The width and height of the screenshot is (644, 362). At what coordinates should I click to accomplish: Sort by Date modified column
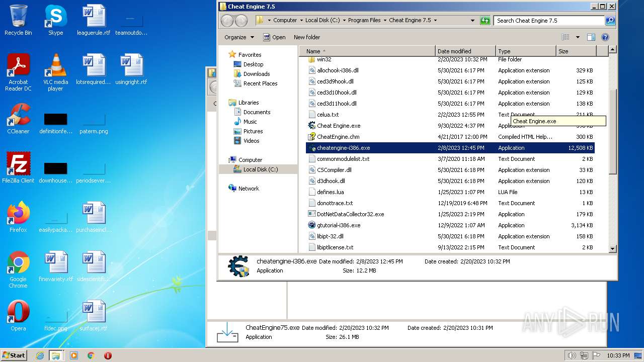[x=465, y=51]
